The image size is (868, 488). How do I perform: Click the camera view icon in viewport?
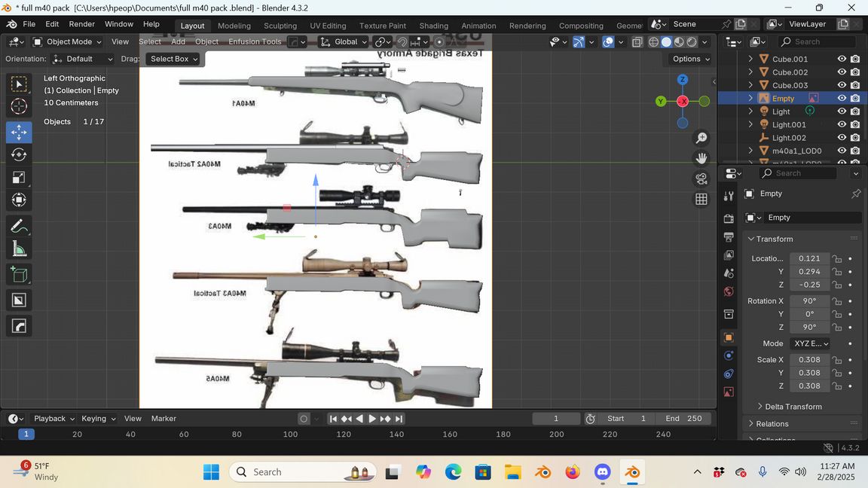click(x=701, y=178)
